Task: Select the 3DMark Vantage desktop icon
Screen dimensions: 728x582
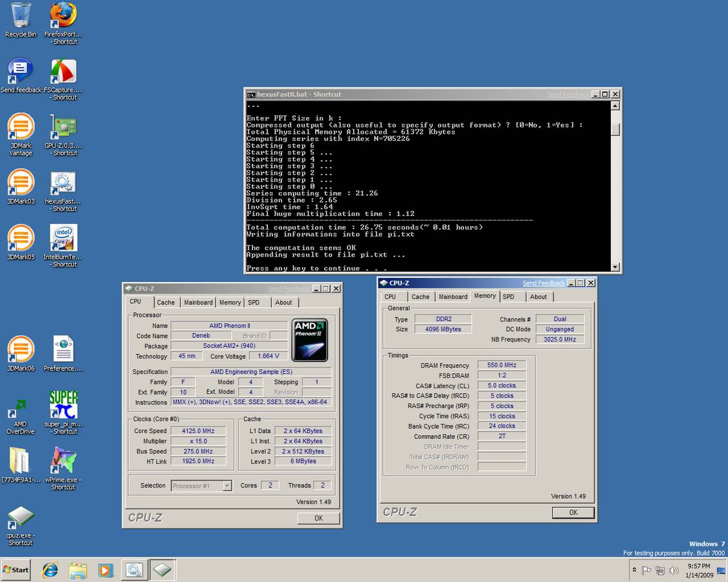Action: (21, 135)
